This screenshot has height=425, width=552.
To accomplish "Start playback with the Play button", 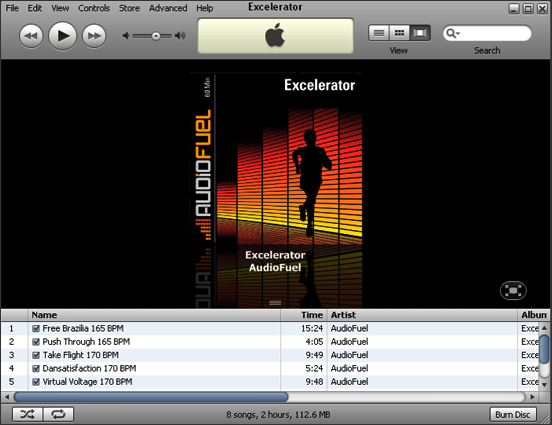I will click(x=62, y=36).
